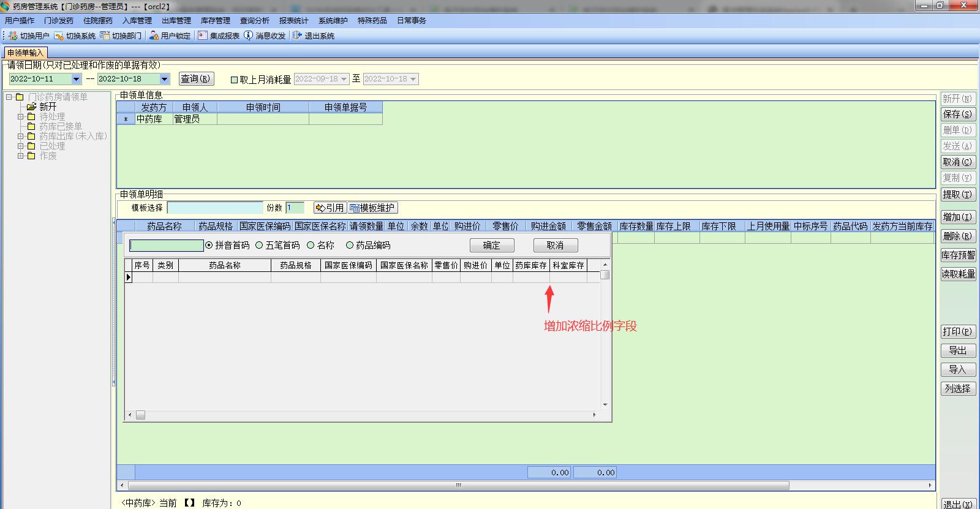
Task: Open the 住院摆药 menu
Action: (x=98, y=20)
